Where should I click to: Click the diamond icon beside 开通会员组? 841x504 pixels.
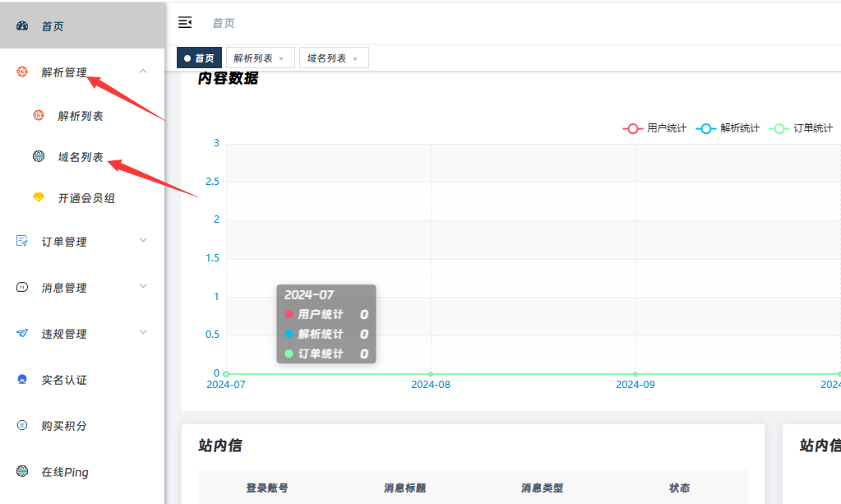pyautogui.click(x=39, y=198)
